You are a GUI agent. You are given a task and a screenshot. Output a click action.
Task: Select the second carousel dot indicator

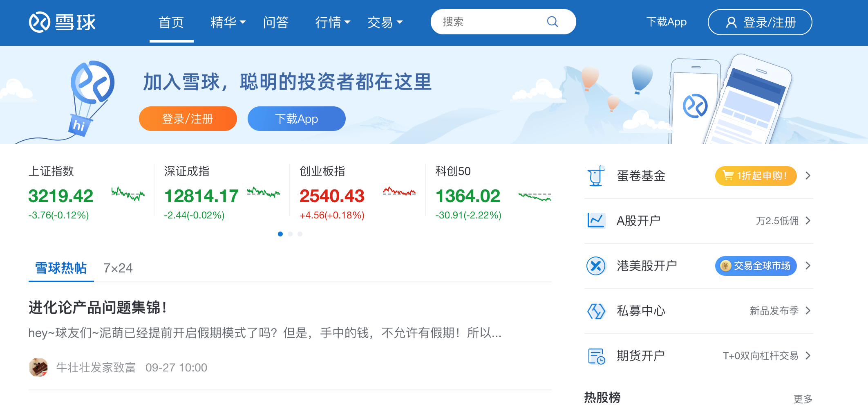pos(291,234)
